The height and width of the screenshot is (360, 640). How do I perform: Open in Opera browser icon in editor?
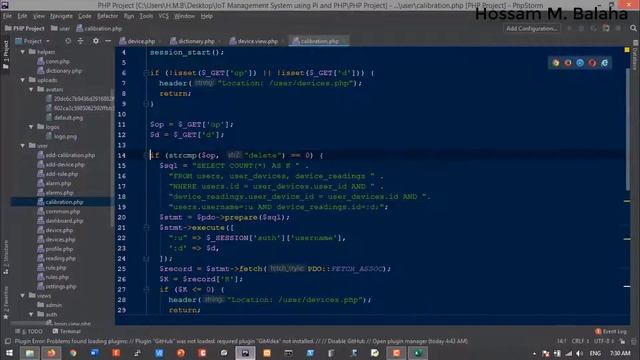[x=592, y=63]
